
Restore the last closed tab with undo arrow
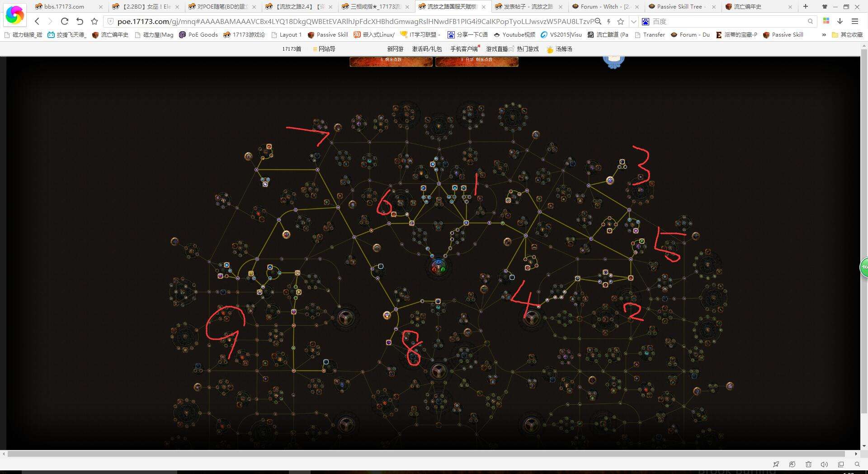click(80, 21)
